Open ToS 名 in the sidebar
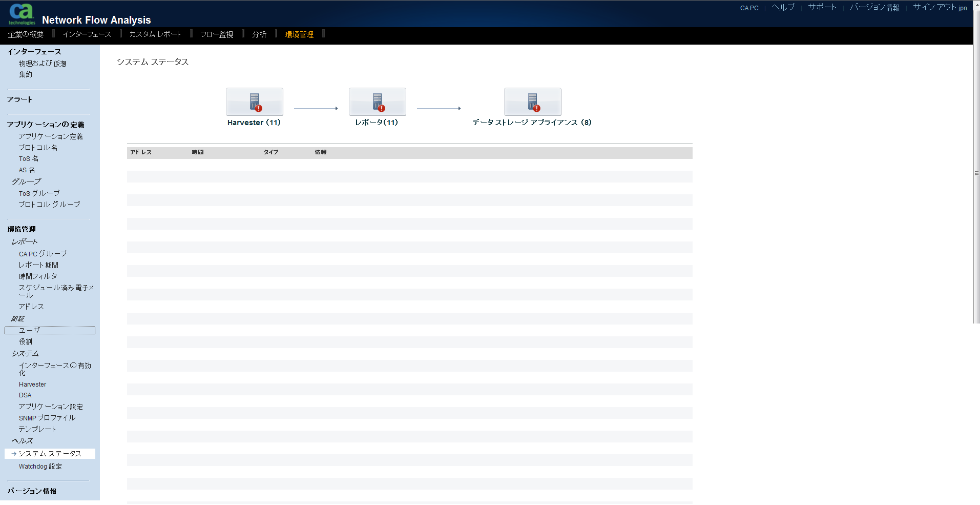 point(29,159)
